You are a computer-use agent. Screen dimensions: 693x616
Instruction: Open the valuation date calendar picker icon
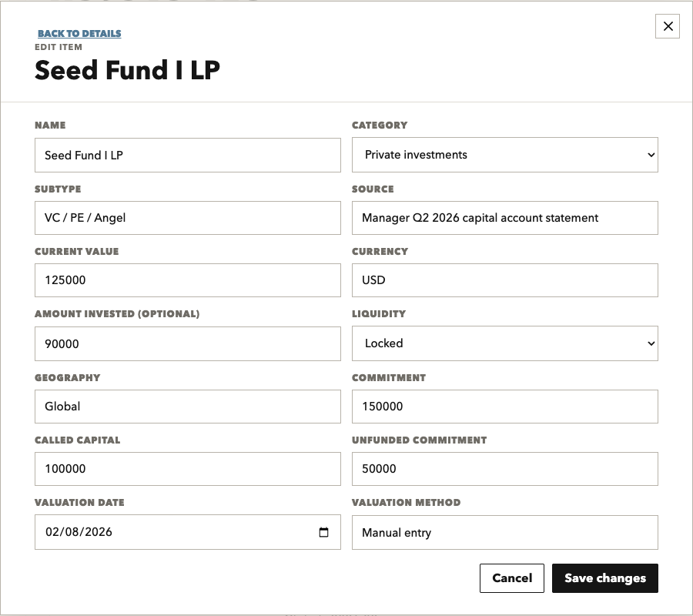323,532
